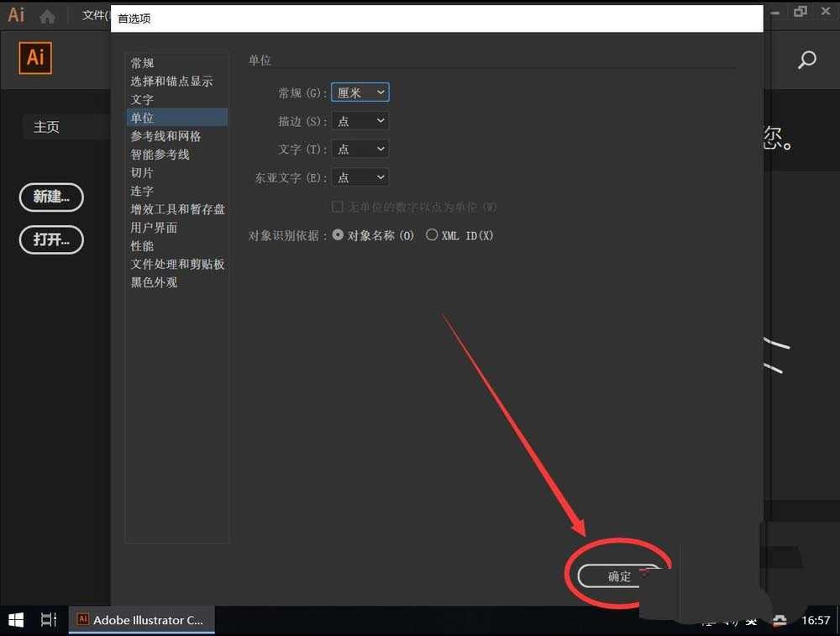Toggle the 无单位的数字以点为单位 checkbox
840x636 pixels.
337,206
